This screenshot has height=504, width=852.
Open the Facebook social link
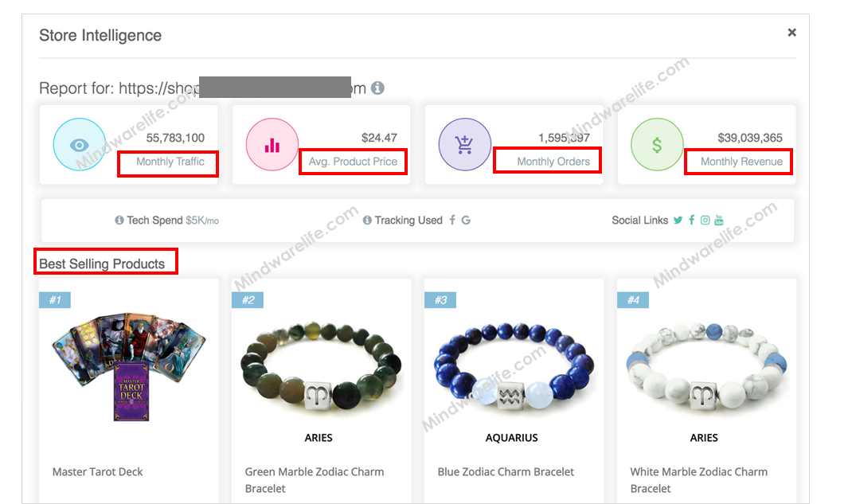[x=692, y=220]
